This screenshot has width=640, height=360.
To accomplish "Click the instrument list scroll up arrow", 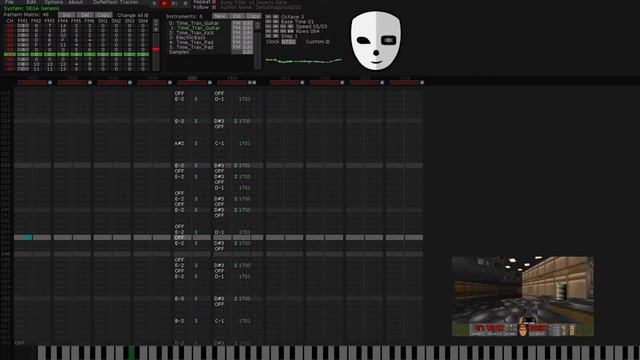I will click(258, 23).
